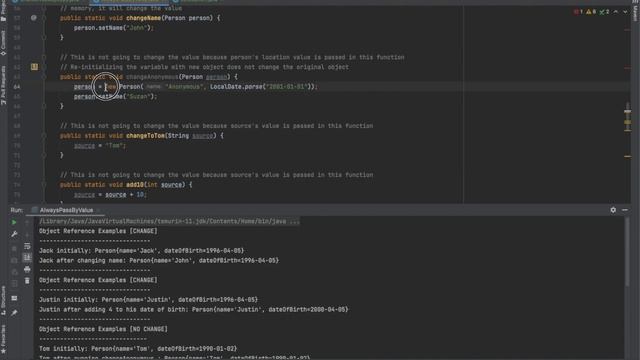This screenshot has height=360, width=640.
Task: Open the Run panel gear options
Action: [x=613, y=210]
